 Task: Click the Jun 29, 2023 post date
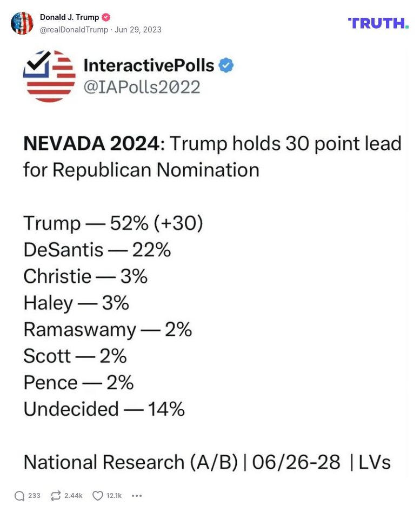(x=138, y=30)
